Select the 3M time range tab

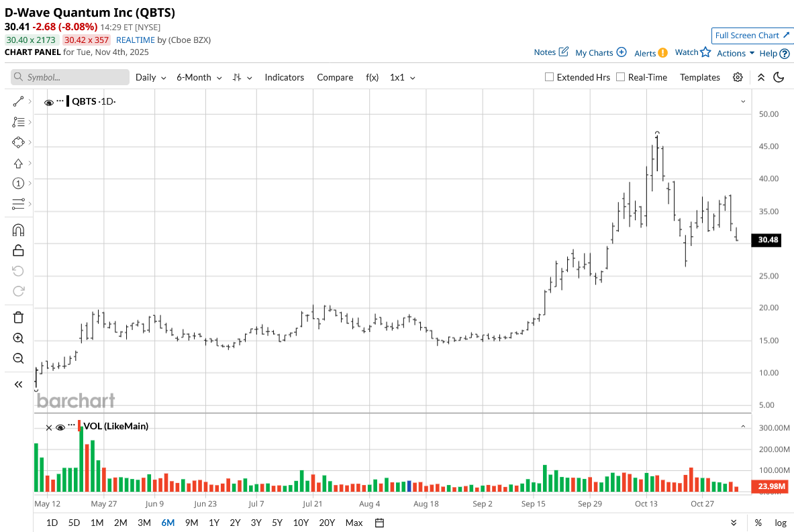click(144, 523)
